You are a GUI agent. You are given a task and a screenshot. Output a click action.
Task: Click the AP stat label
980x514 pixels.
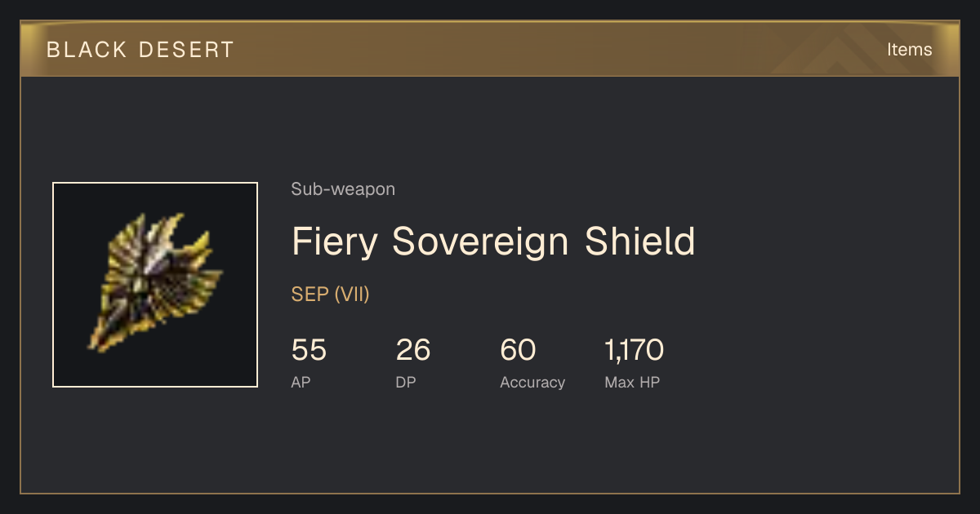point(301,382)
